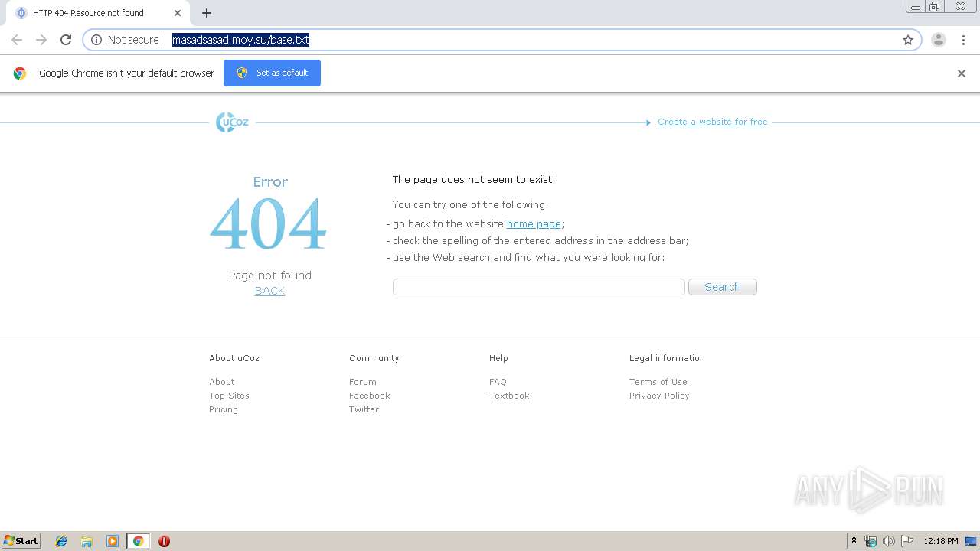Bookmark this page with the star icon
980x551 pixels.
point(908,40)
